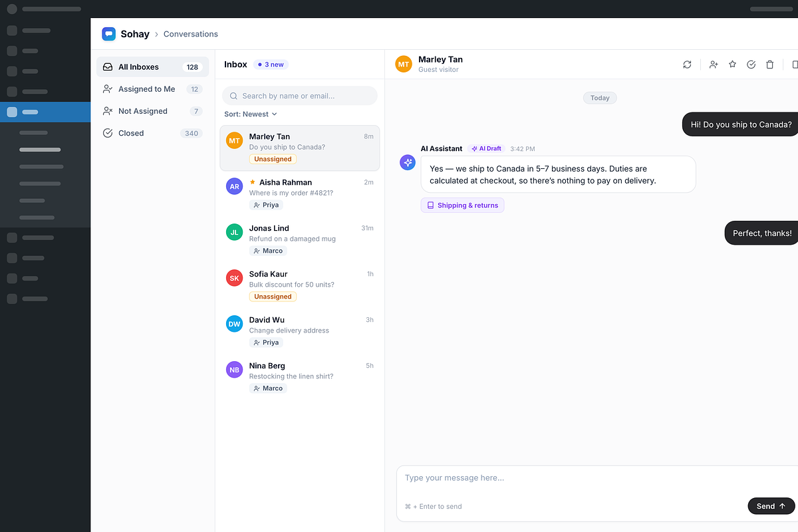Click the Sohay logo icon
The height and width of the screenshot is (532, 798).
tap(108, 34)
